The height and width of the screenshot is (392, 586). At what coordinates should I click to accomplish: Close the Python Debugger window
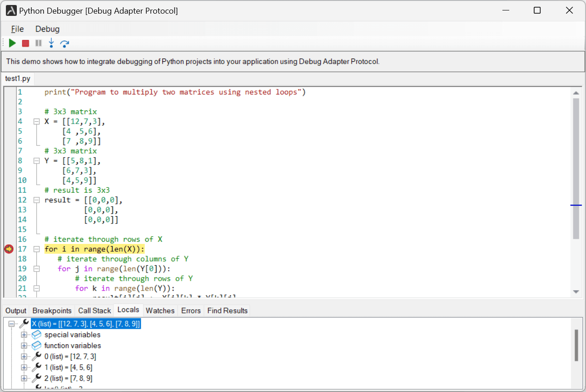pos(569,10)
